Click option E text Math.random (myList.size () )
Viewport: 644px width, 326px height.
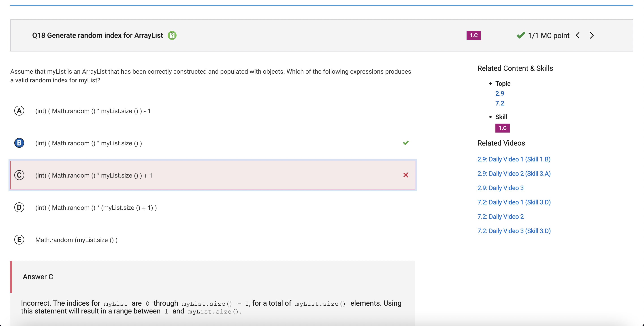click(76, 240)
